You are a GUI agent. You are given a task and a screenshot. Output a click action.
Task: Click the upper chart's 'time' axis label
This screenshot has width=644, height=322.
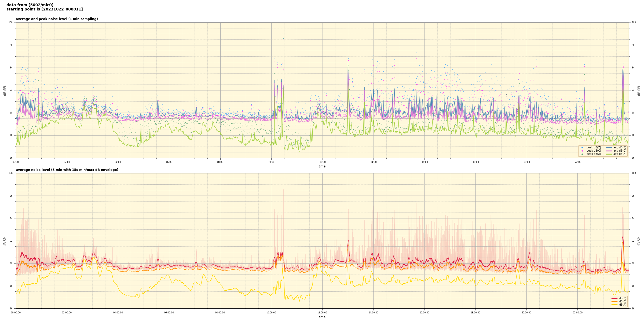(x=322, y=166)
